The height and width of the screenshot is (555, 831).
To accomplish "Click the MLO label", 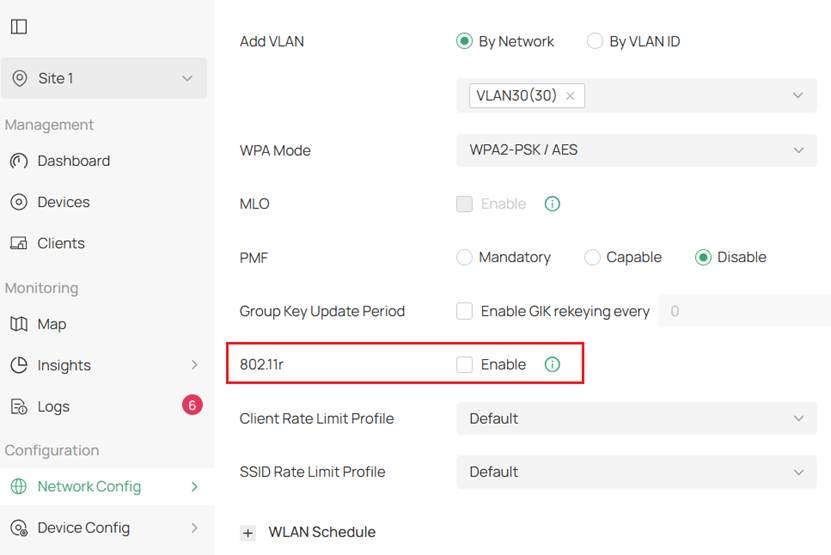I will coord(254,204).
